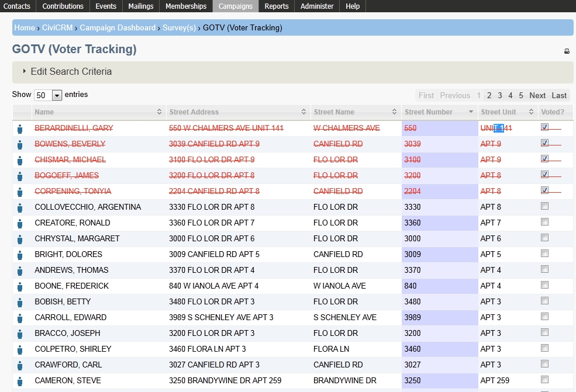This screenshot has width=576, height=392.
Task: Expand the Edit Search Criteria section
Action: (71, 72)
